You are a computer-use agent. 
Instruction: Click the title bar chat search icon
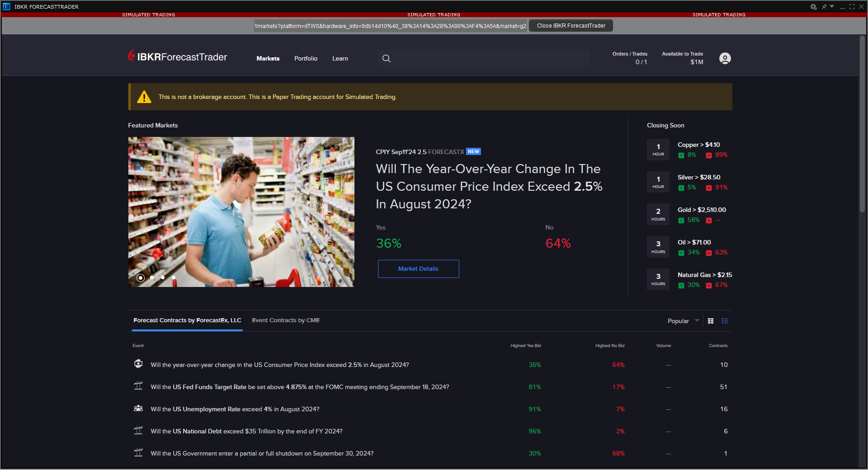pyautogui.click(x=813, y=7)
